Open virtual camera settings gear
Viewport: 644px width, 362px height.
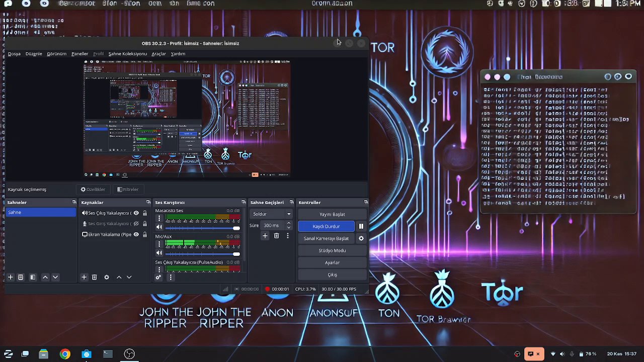pyautogui.click(x=361, y=238)
